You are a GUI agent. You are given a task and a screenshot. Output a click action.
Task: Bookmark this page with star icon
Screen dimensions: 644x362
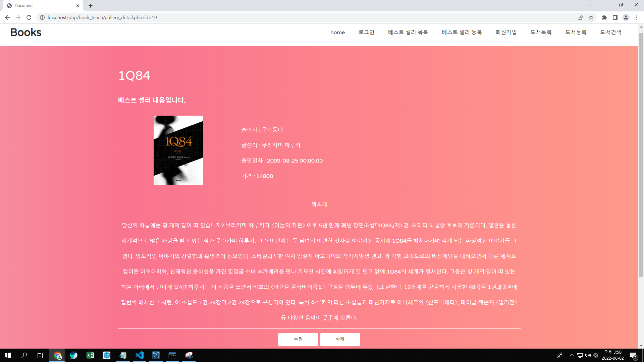pyautogui.click(x=591, y=17)
